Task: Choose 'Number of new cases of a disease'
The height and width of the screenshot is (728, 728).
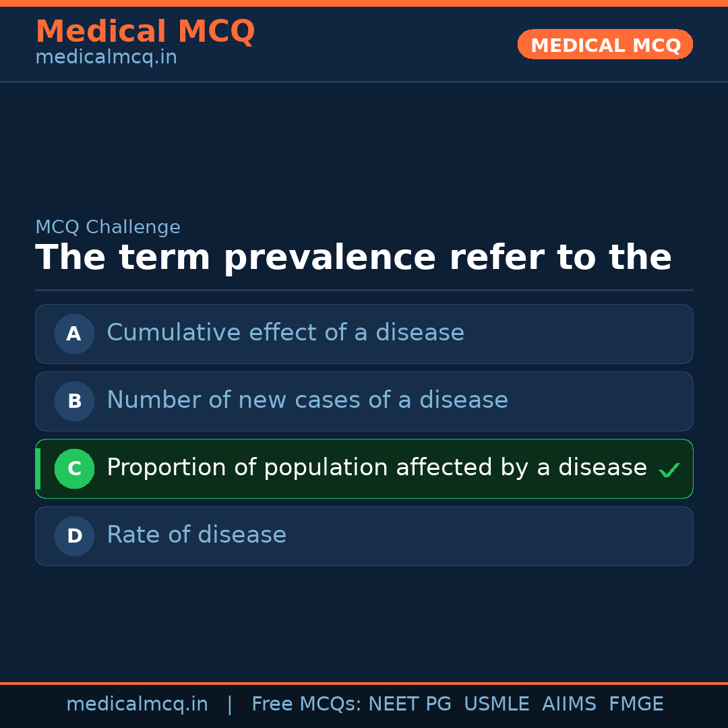Action: [x=307, y=400]
